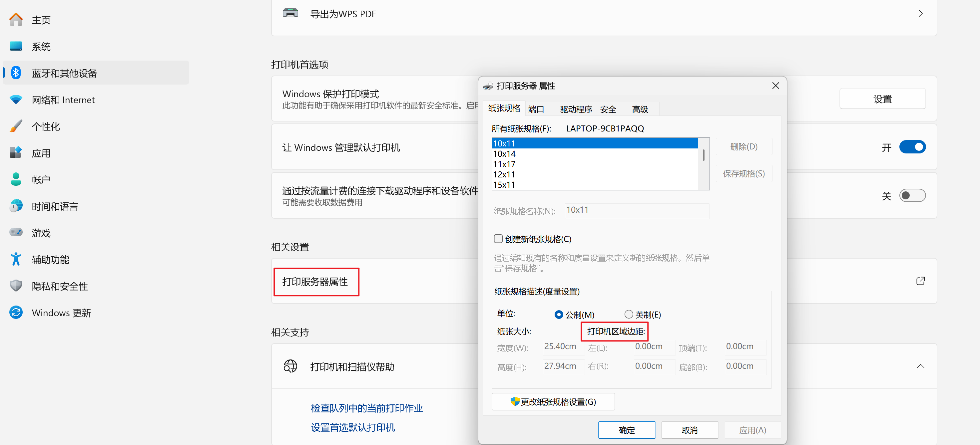
Task: Click the Gaming controller icon
Action: pyautogui.click(x=16, y=232)
